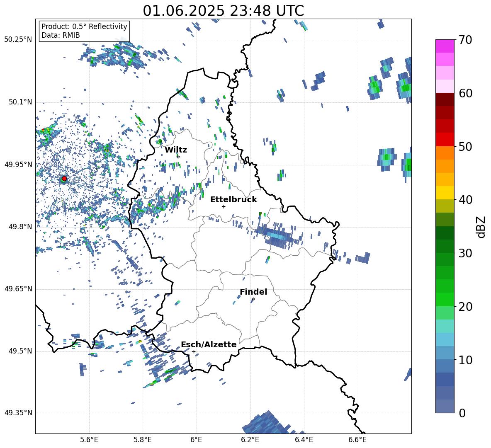Select the Wiltz city label
This screenshot has height=448, width=491.
click(x=176, y=150)
